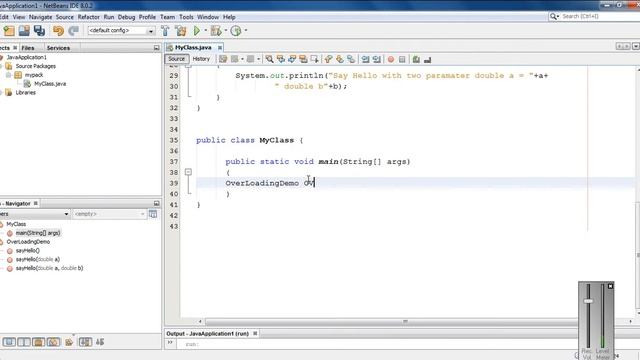Select MyClass.java in project tree

50,84
